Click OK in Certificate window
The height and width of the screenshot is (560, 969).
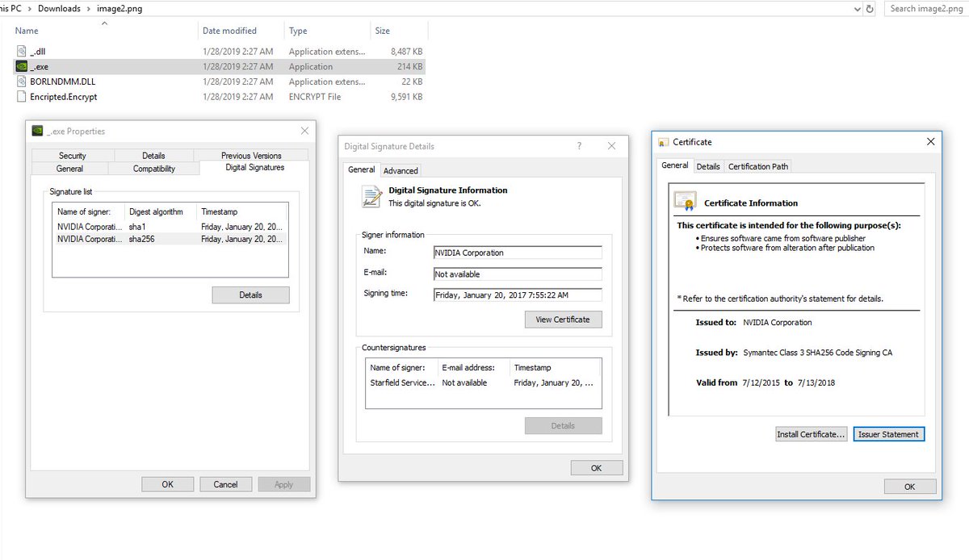tap(909, 487)
